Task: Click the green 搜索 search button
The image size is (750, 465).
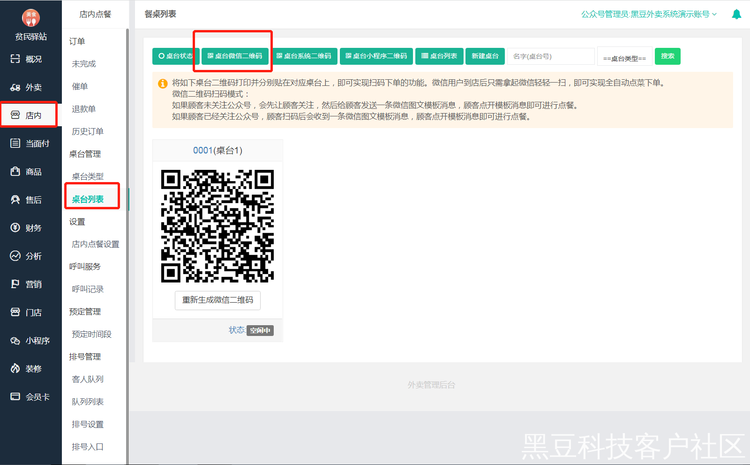Action: pos(667,56)
